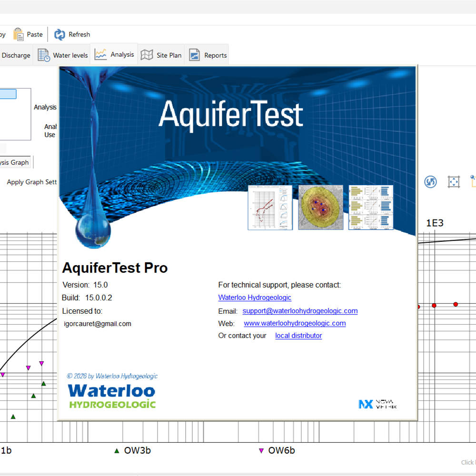Click the contour map preview thumbnail on the splash

pos(320,207)
